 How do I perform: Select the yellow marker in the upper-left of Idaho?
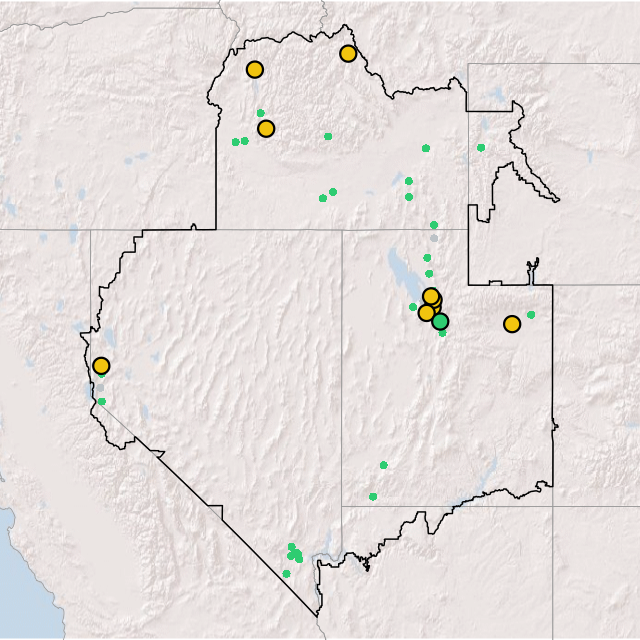[255, 69]
